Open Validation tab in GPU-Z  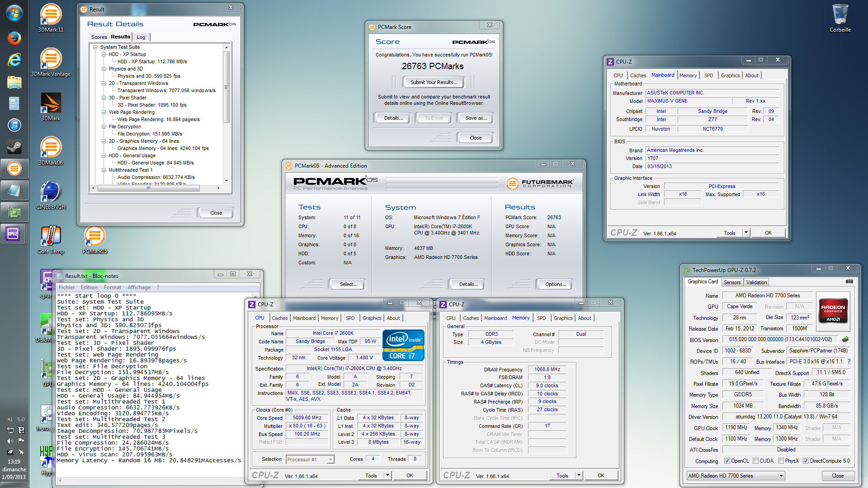click(756, 282)
